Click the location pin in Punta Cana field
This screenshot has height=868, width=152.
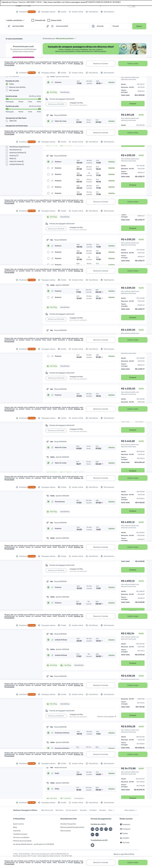(x=53, y=26)
